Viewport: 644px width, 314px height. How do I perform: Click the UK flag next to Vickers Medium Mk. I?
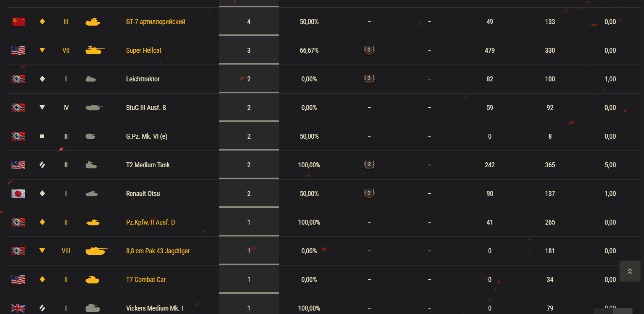pos(18,308)
